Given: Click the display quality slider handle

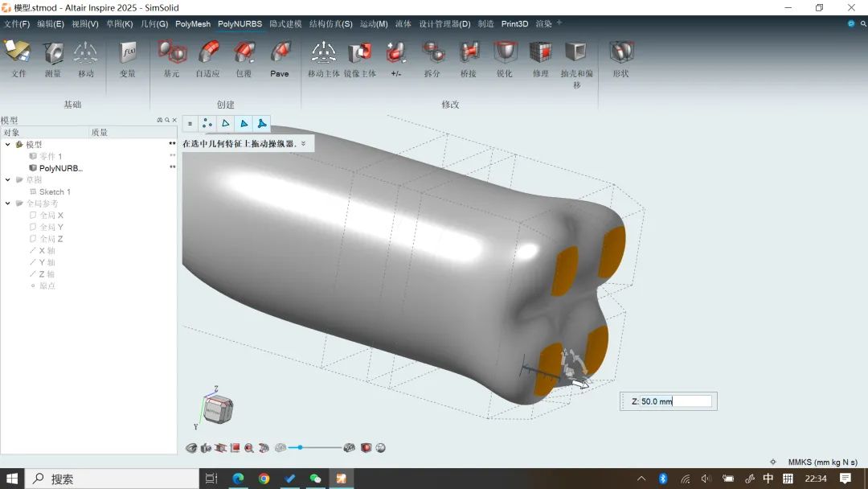Looking at the screenshot, I should pos(301,447).
